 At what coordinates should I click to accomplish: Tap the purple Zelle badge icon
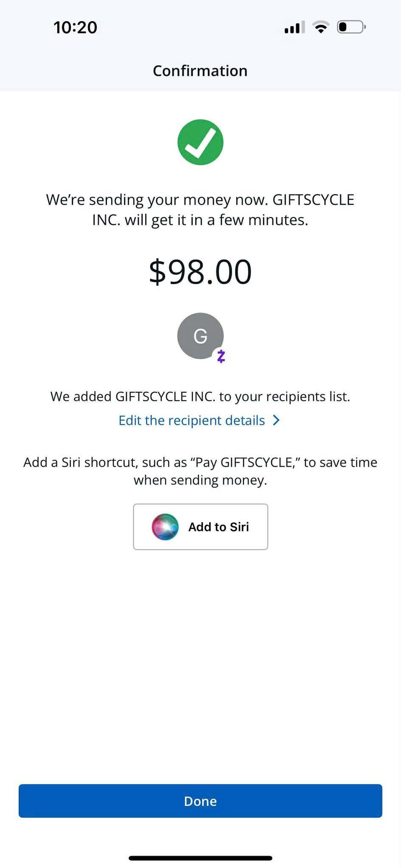point(221,356)
